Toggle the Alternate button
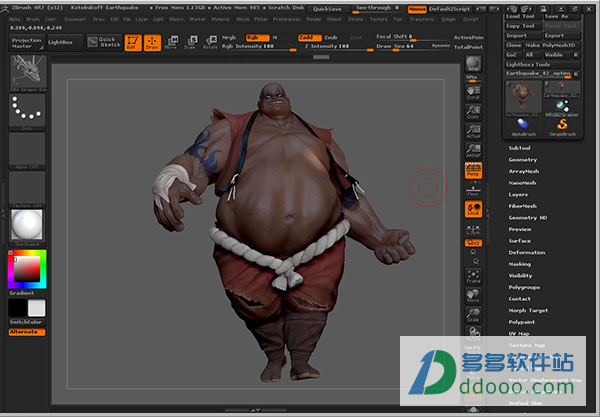Screen dimensions: 600x417 [27, 332]
